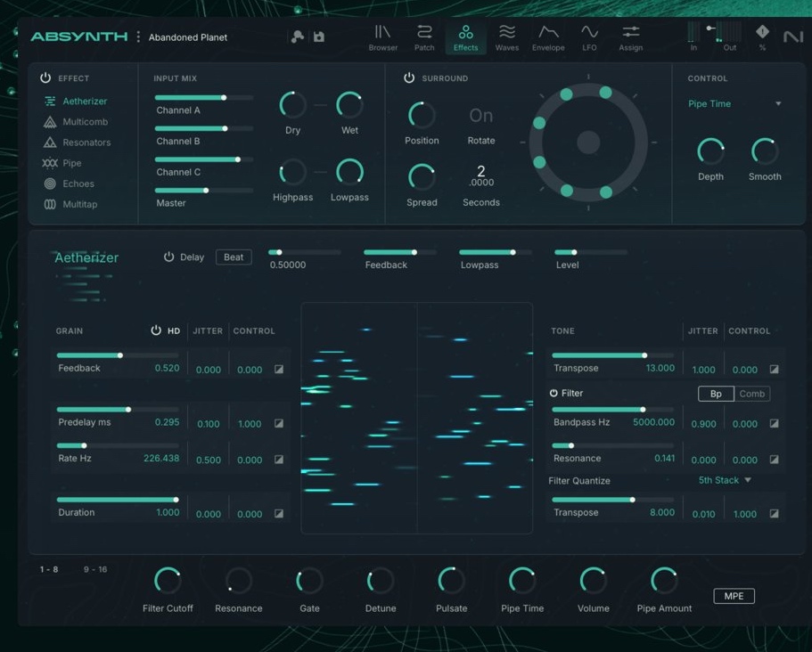Open the three-dot menu next to ABSYNTH logo
The height and width of the screenshot is (652, 812).
click(x=138, y=37)
